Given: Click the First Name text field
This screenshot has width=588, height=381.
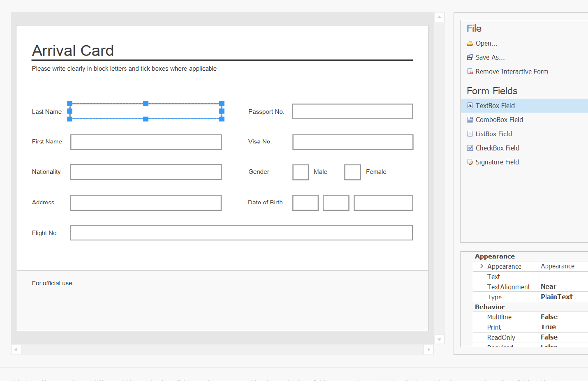Looking at the screenshot, I should (146, 142).
